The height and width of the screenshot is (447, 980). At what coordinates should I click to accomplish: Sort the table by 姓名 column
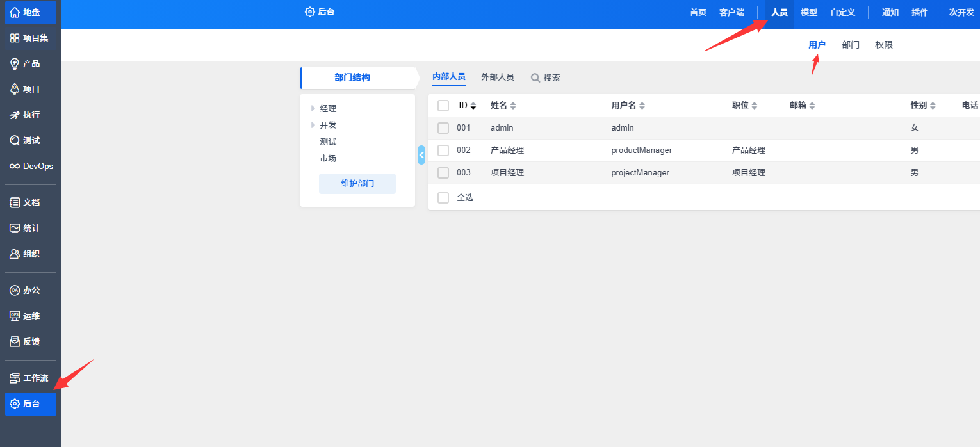(512, 106)
